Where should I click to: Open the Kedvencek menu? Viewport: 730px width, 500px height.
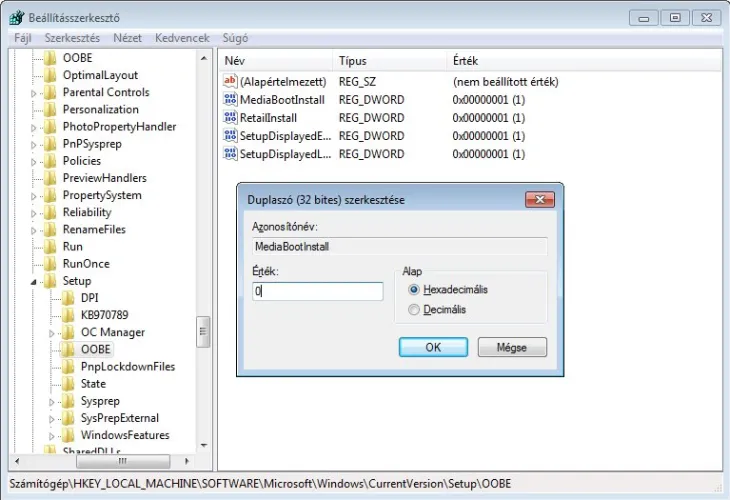point(182,38)
